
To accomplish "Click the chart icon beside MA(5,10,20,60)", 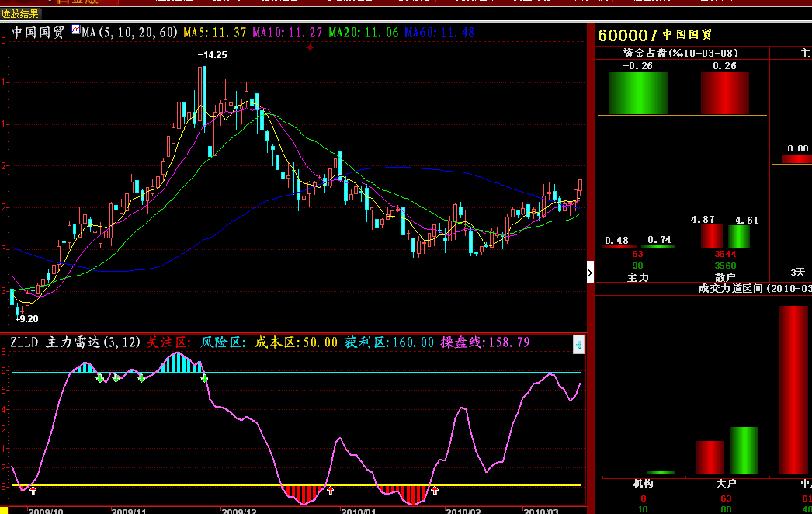I will tap(76, 30).
